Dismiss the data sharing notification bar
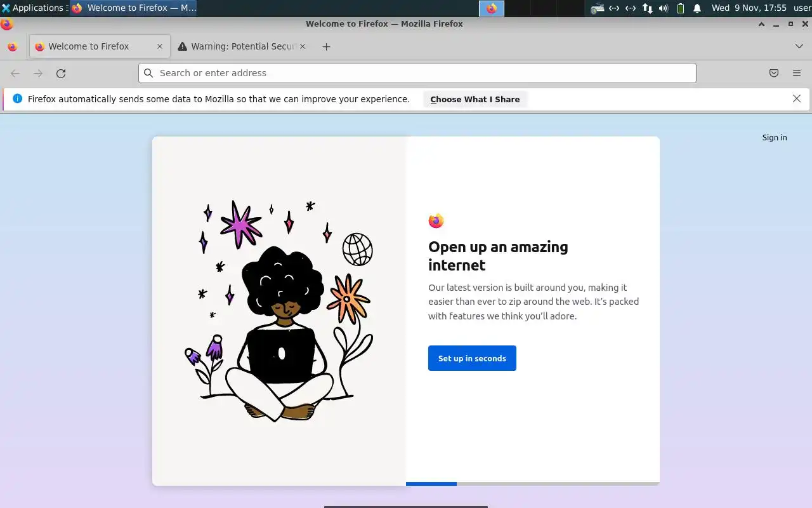 coord(797,98)
